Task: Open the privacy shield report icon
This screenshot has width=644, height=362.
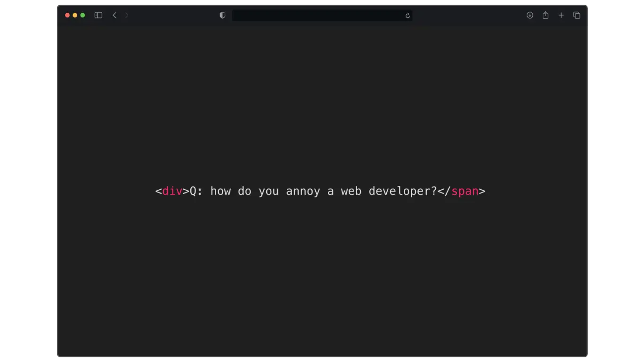Action: point(222,15)
